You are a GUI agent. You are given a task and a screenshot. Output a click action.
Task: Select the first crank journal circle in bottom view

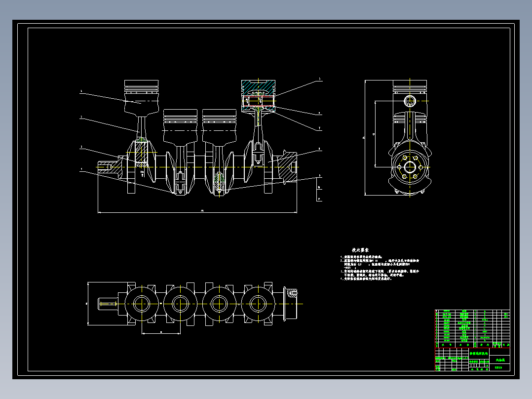[142, 304]
